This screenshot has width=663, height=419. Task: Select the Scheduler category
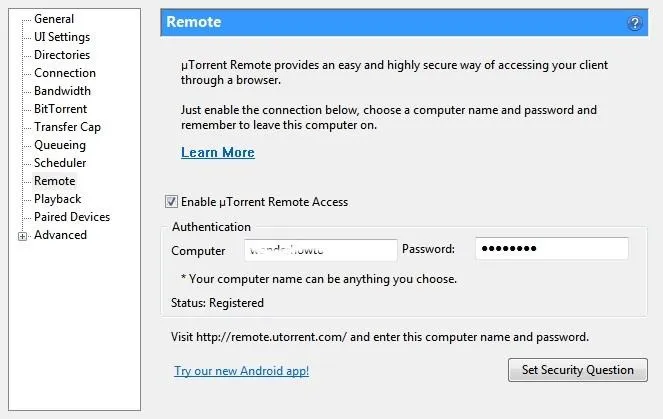(x=60, y=163)
